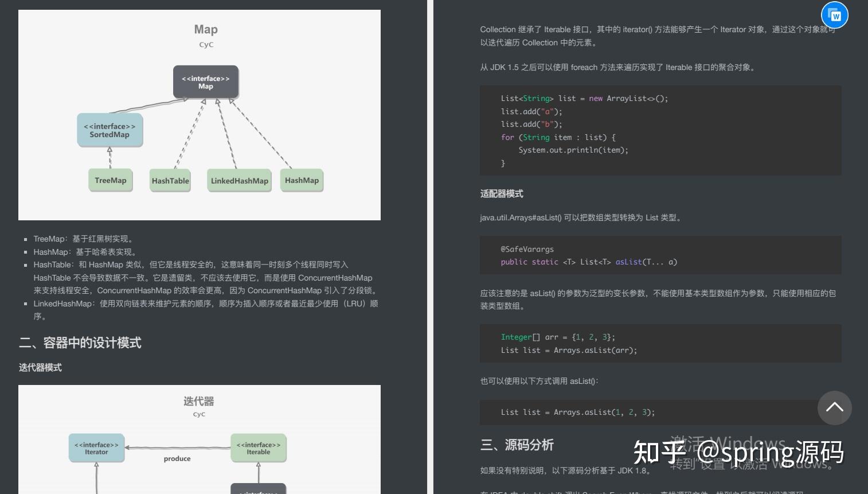
Task: Expand the 二、容器中的设计模式 section heading
Action: (x=80, y=343)
